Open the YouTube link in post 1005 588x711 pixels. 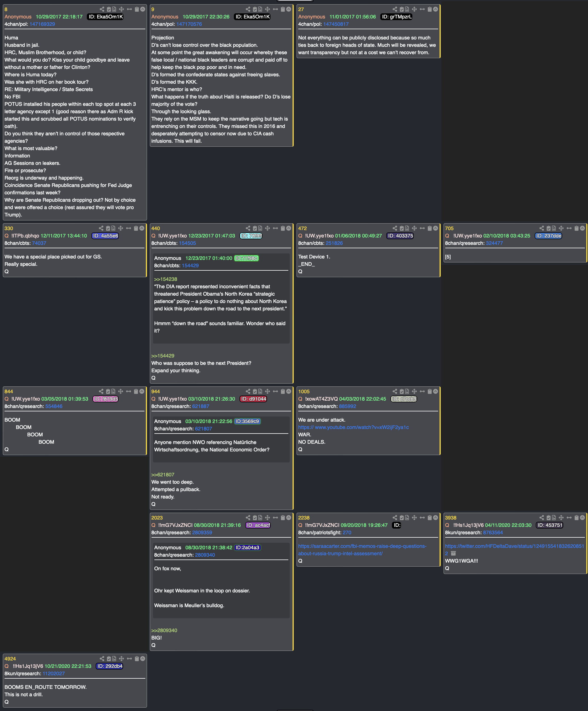pyautogui.click(x=353, y=427)
